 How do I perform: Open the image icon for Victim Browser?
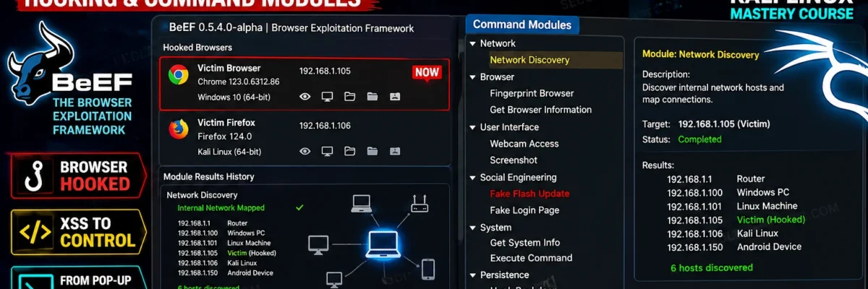point(394,96)
